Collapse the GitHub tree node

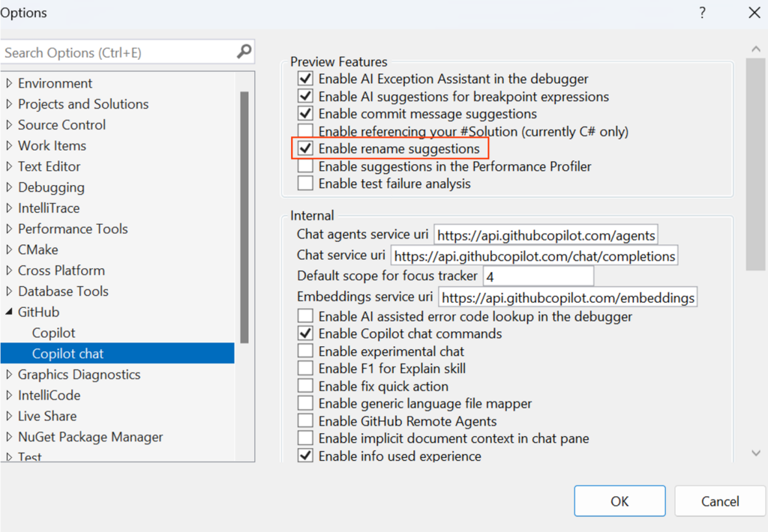point(7,312)
